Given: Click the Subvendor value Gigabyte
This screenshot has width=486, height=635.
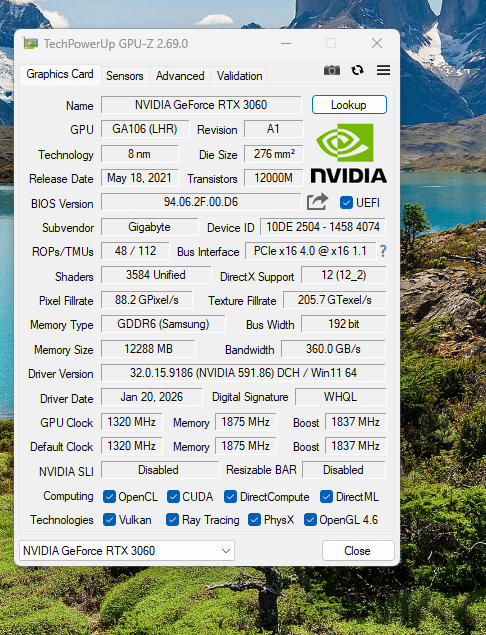Looking at the screenshot, I should pyautogui.click(x=149, y=227).
